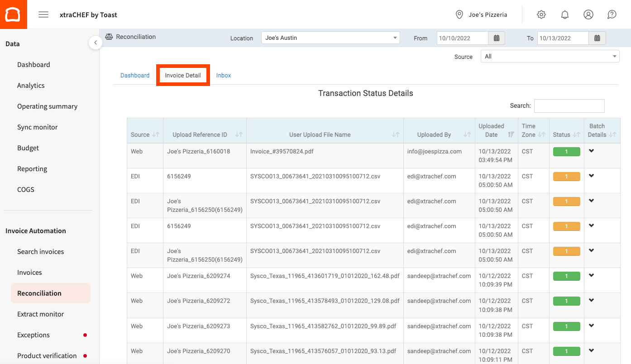Viewport: 631px width, 364px height.
Task: Switch to the Inbox tab
Action: tap(223, 75)
